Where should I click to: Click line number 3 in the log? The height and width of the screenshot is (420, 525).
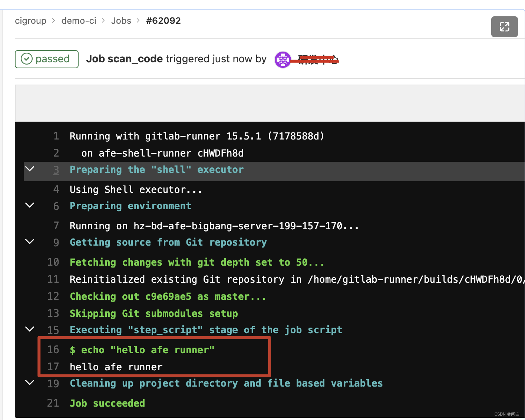tap(56, 170)
